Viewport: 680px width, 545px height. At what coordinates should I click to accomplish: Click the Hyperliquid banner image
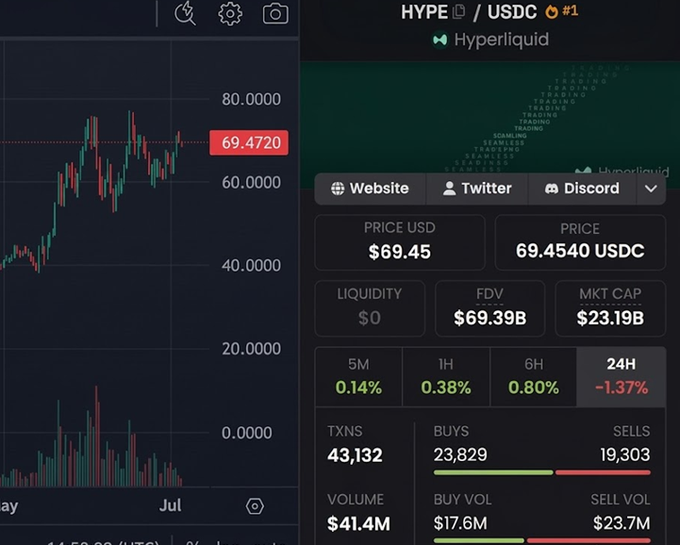click(x=490, y=119)
